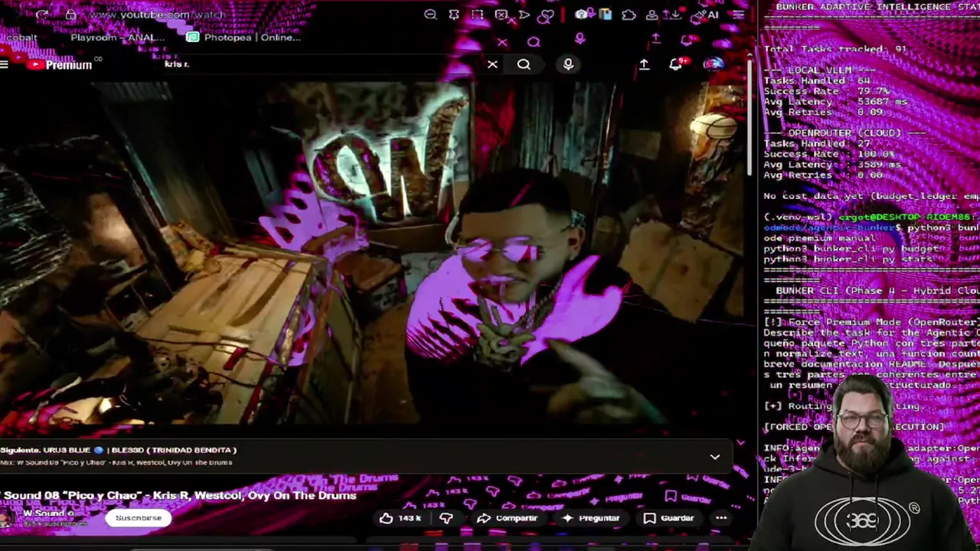This screenshot has height=551, width=980.
Task: Open the extensions puzzle icon
Action: point(629,15)
